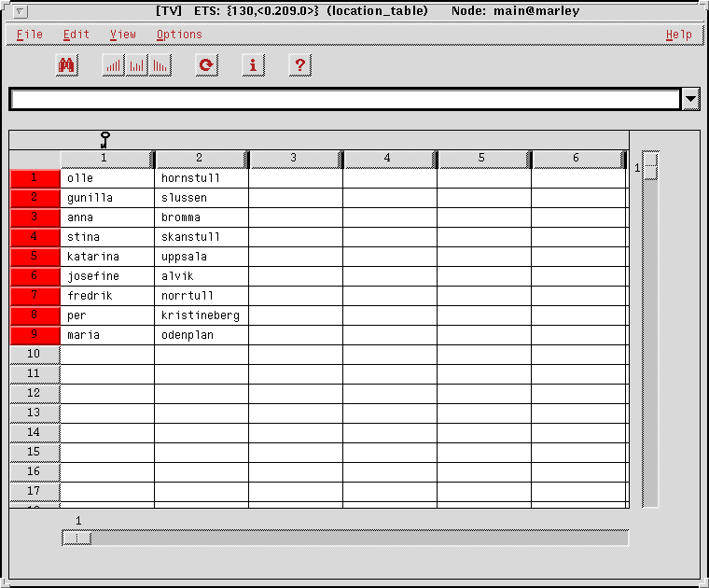Viewport: 709px width, 588px height.
Task: Select the cell 'katarina'
Action: tap(107, 257)
